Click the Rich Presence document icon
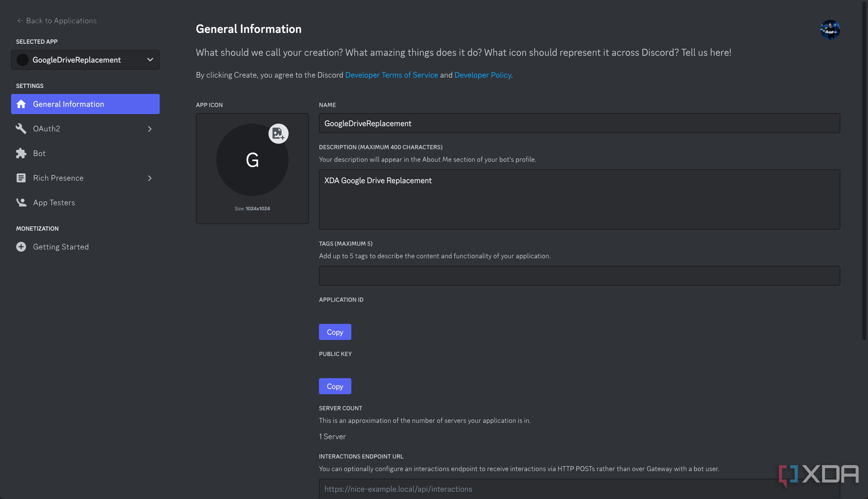868x499 pixels. (21, 178)
